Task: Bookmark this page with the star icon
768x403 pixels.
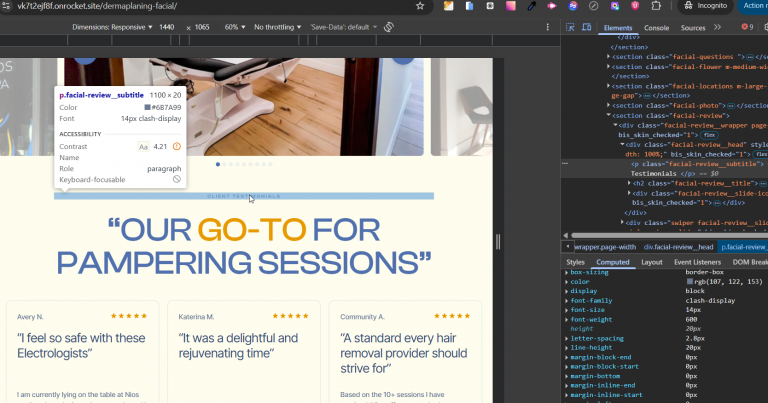Action: pos(420,6)
